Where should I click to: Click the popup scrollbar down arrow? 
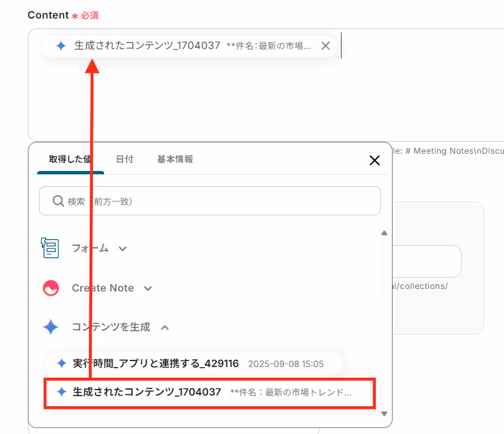point(384,413)
